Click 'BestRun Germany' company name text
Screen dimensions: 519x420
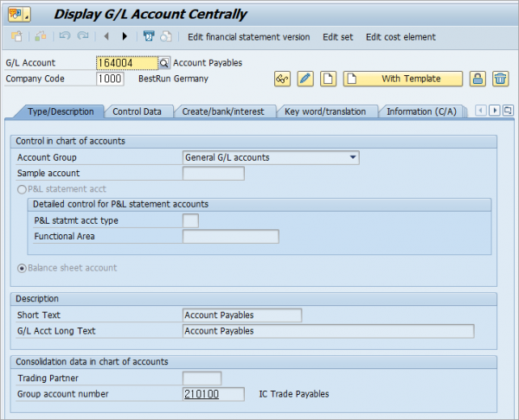click(x=174, y=79)
